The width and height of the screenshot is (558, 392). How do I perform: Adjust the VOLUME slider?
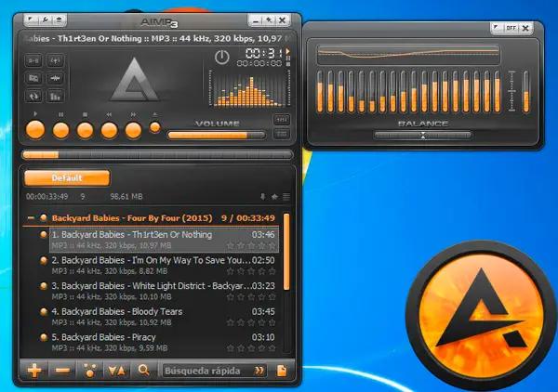tap(217, 135)
